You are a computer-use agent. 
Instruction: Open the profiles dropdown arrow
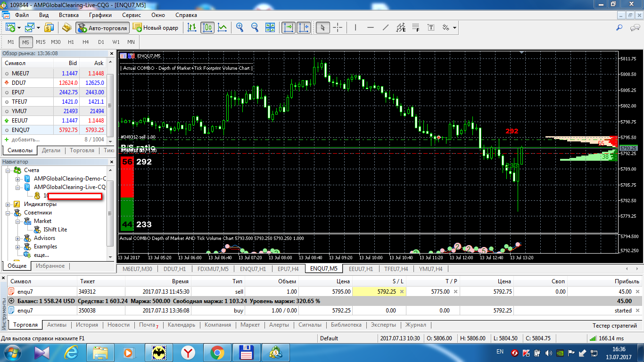click(39, 28)
